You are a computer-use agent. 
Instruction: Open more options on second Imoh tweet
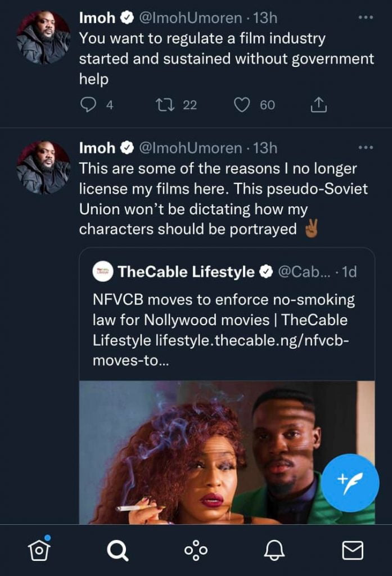(x=366, y=148)
